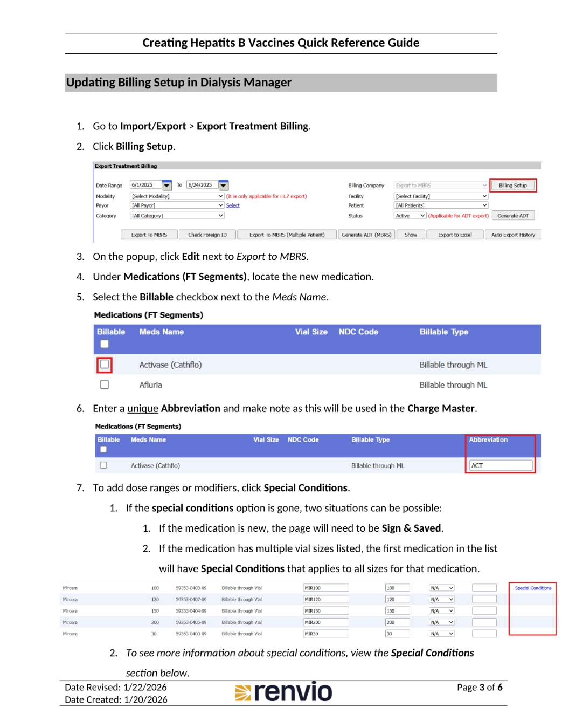Screen dimensions: 562x728
Task: Toggle the Billable header checkbox in first table
Action: (x=105, y=344)
